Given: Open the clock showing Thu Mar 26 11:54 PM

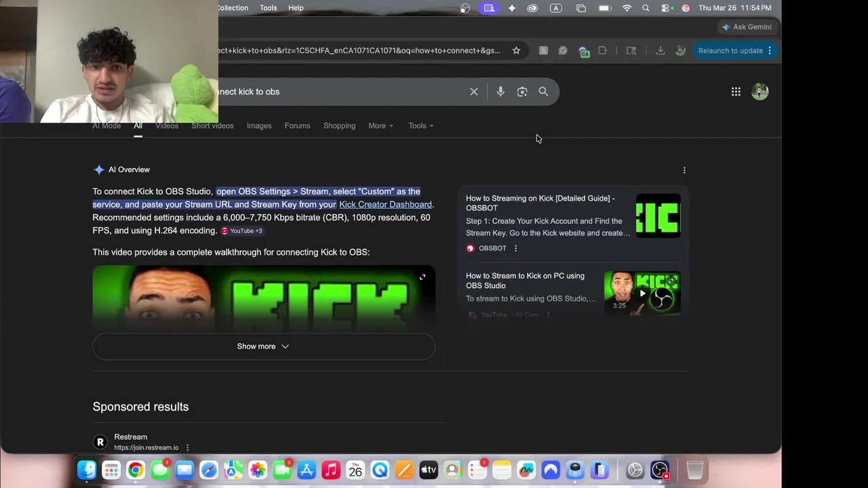Looking at the screenshot, I should pyautogui.click(x=734, y=8).
